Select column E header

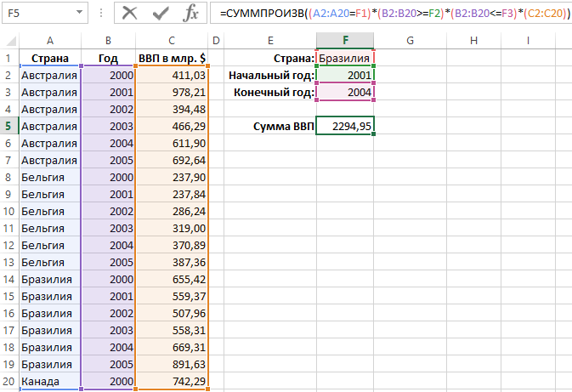tap(270, 41)
